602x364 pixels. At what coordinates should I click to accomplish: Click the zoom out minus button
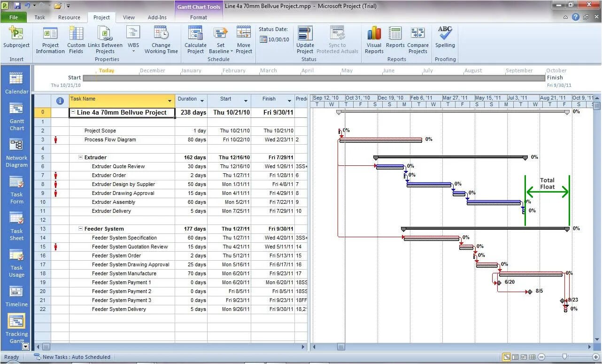tap(541, 357)
